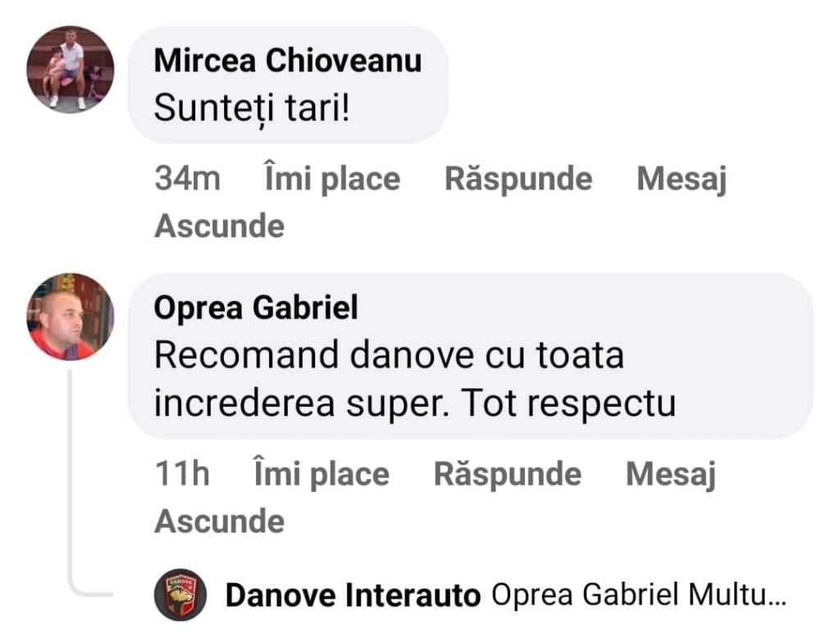Hide Mircea Chioveanu's comment using Ascunde

click(x=219, y=226)
